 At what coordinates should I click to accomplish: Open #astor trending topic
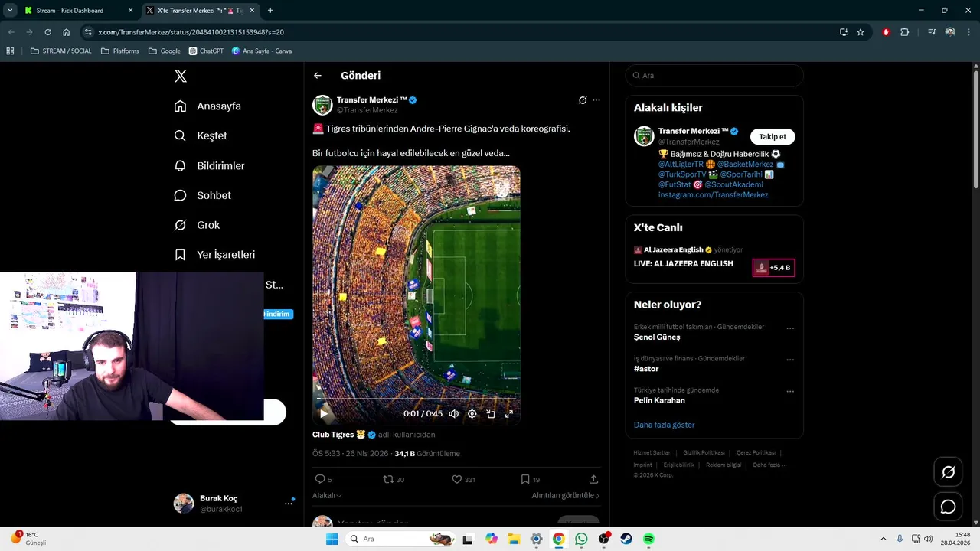[646, 369]
